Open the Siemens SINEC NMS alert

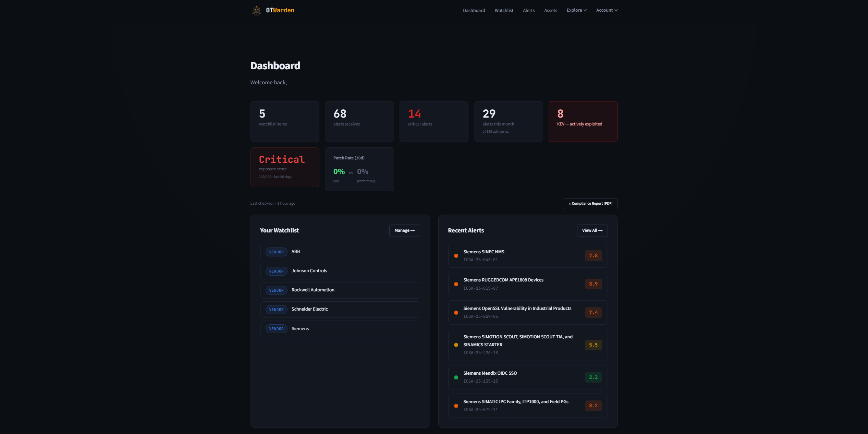[528, 256]
